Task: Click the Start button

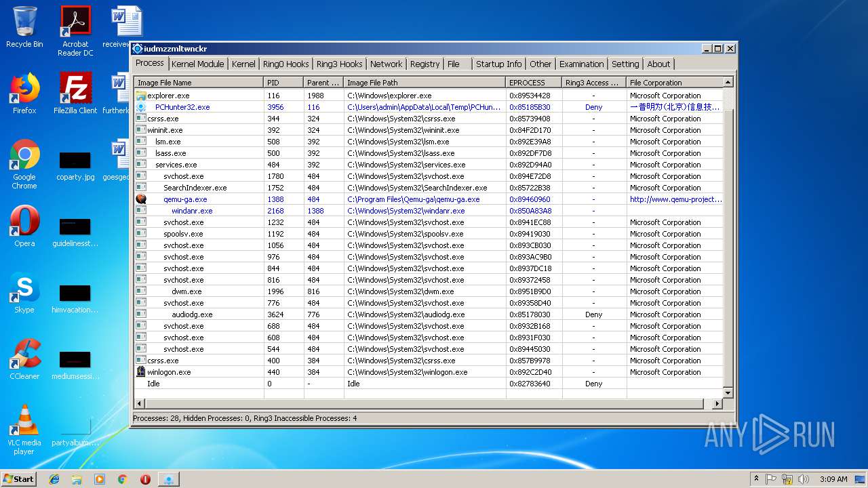Action: pos(19,479)
